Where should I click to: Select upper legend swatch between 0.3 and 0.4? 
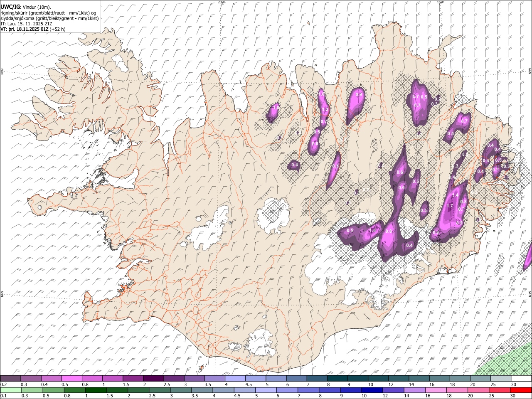31,378
